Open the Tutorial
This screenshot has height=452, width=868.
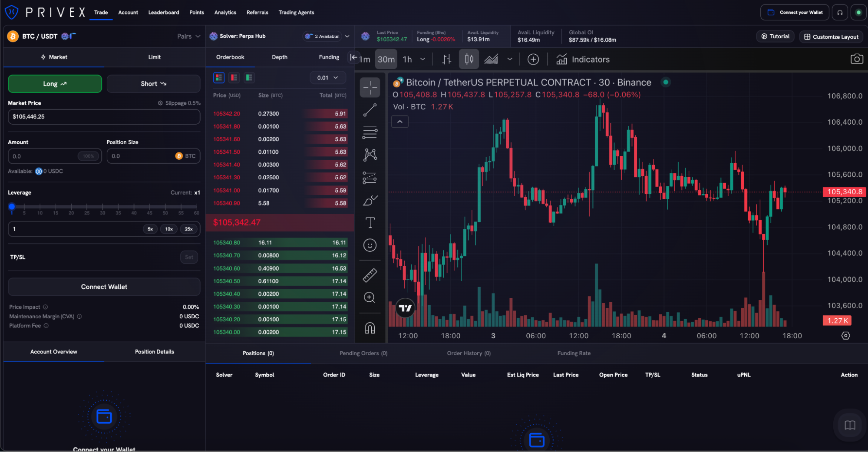(775, 36)
